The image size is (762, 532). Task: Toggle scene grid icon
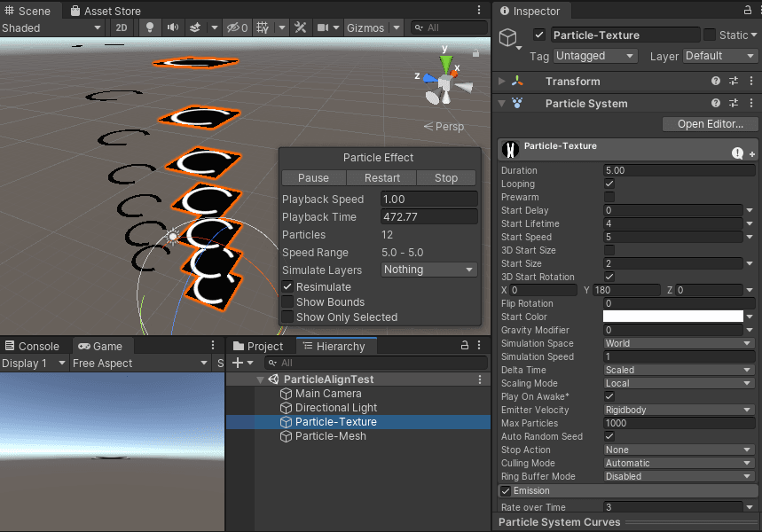[x=263, y=27]
